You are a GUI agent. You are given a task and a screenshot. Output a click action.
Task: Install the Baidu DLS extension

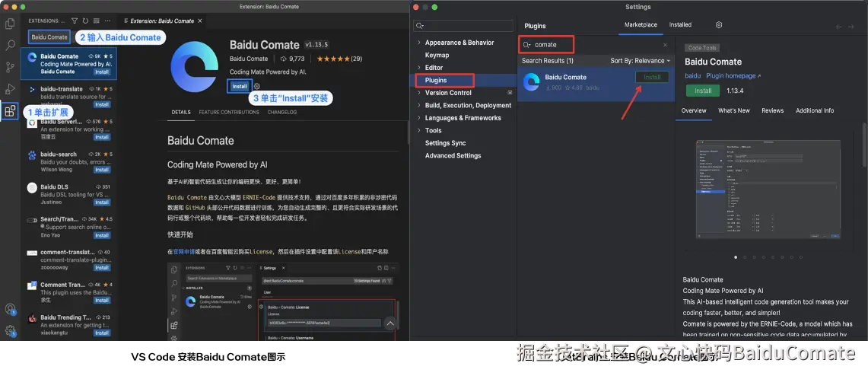(x=101, y=202)
